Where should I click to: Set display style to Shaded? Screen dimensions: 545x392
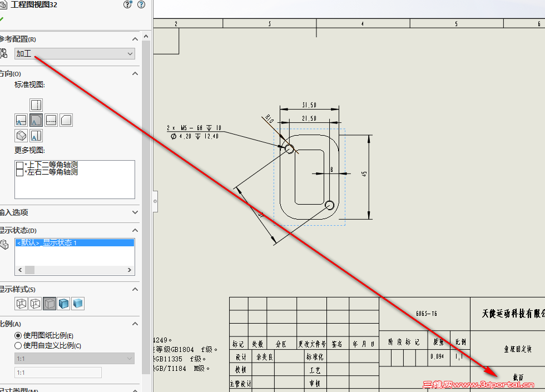78,304
